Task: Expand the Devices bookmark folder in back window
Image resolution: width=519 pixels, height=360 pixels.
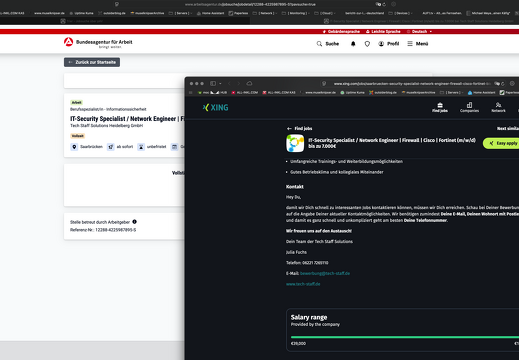Action: point(400,13)
